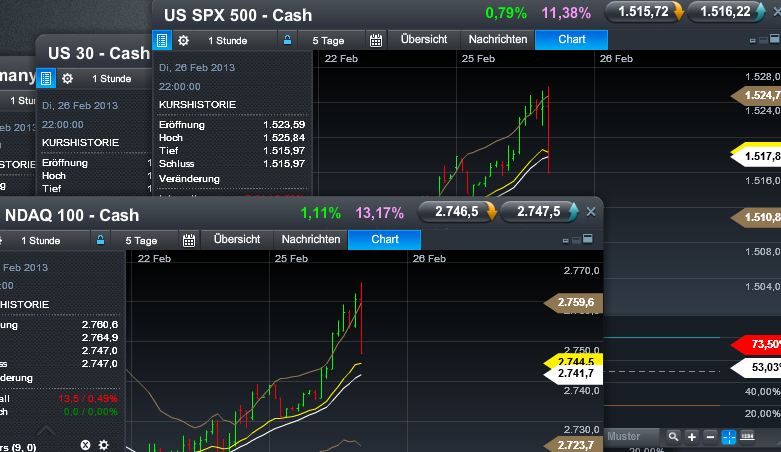
Task: Toggle price history panel icon in US 30 window
Action: pos(46,78)
